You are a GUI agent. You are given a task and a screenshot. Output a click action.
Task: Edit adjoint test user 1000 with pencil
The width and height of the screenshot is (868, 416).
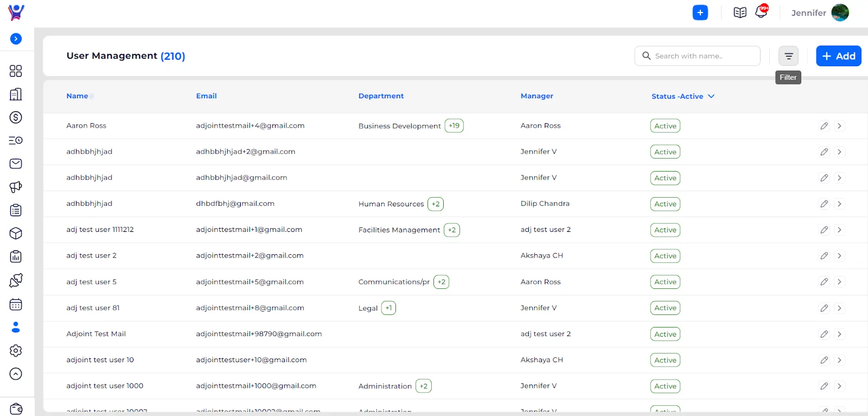(x=824, y=386)
